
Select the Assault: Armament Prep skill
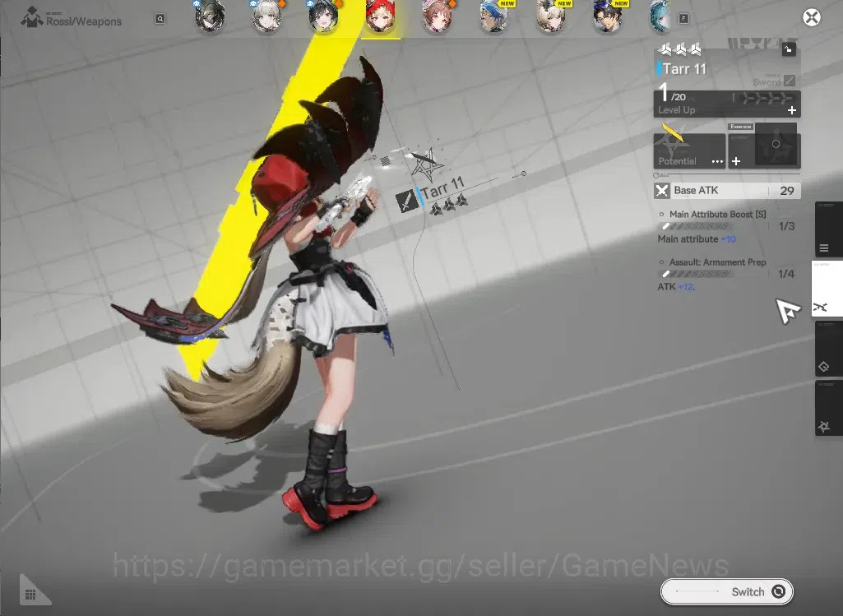point(717,262)
